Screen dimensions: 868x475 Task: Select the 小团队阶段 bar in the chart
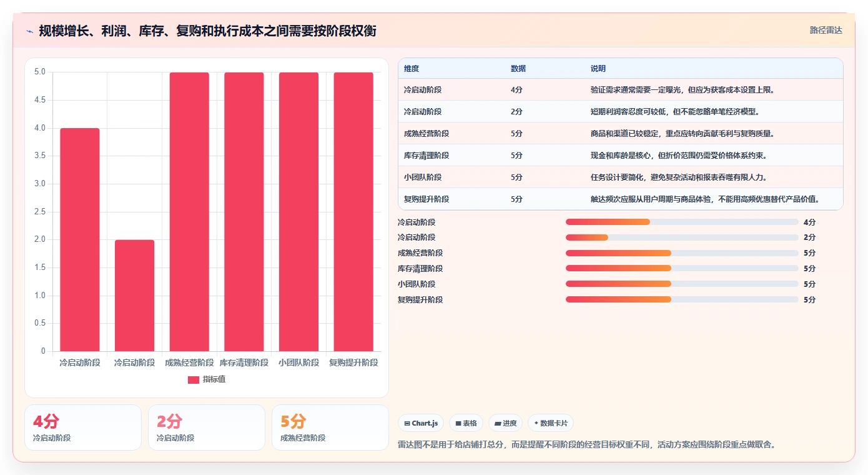pyautogui.click(x=298, y=212)
